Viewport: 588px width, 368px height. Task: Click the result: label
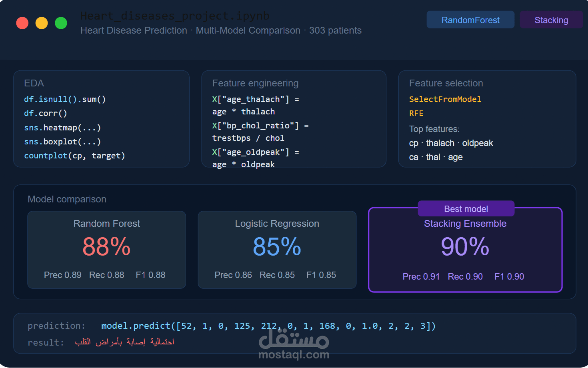tap(46, 343)
